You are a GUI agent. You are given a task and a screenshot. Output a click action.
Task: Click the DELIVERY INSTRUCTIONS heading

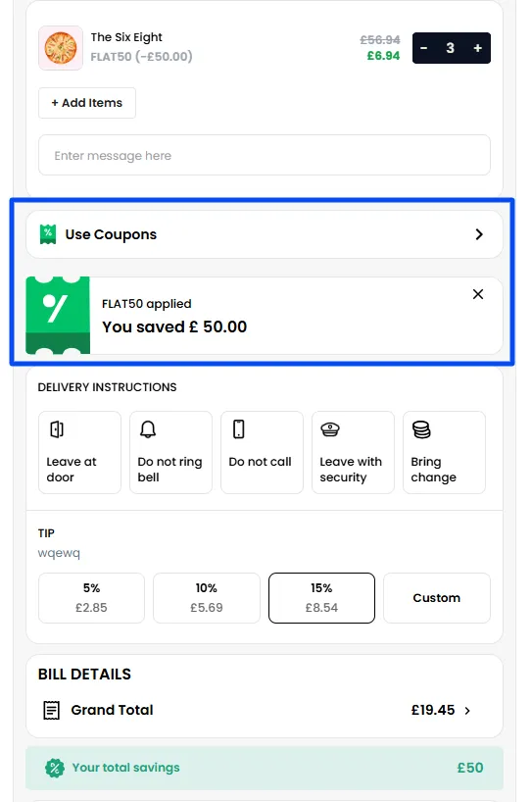(108, 387)
